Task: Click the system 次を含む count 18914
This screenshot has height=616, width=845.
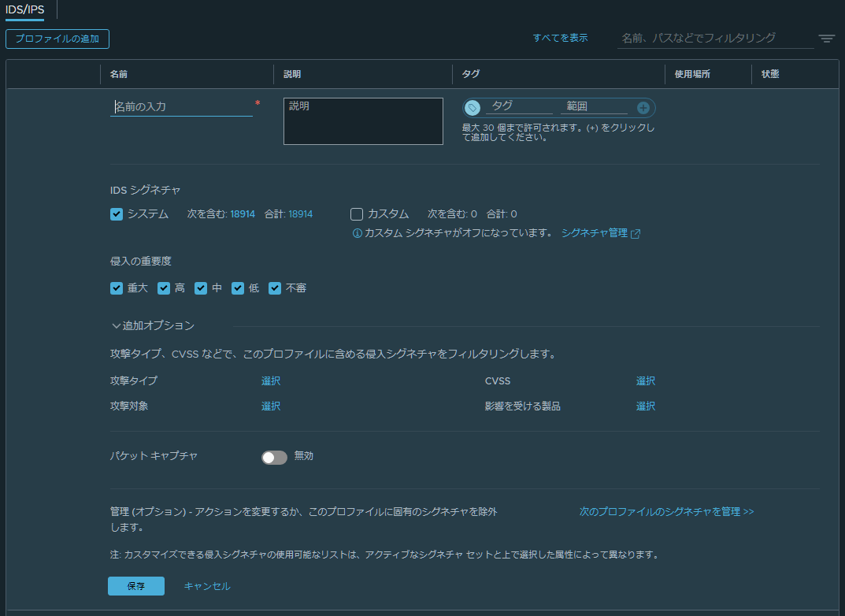Action: 243,214
